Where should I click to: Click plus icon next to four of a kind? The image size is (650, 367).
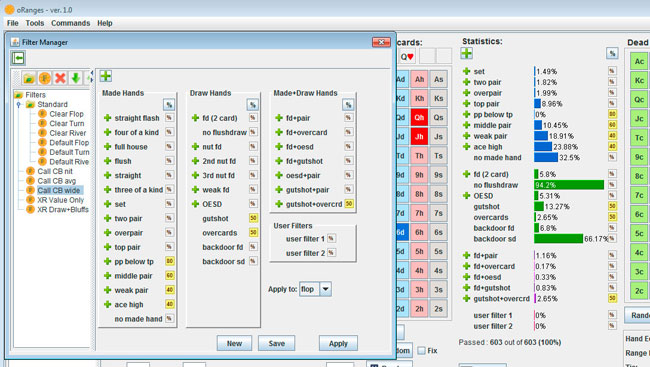coord(107,132)
